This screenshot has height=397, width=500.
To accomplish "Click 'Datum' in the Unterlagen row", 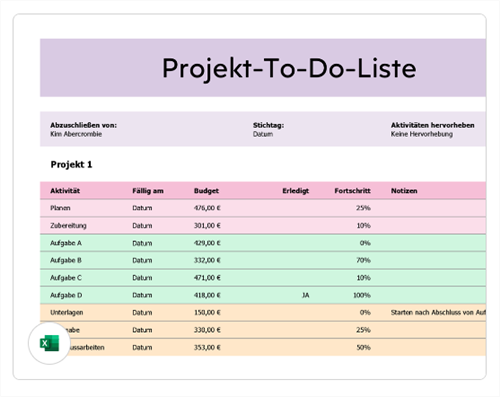I will point(142,312).
